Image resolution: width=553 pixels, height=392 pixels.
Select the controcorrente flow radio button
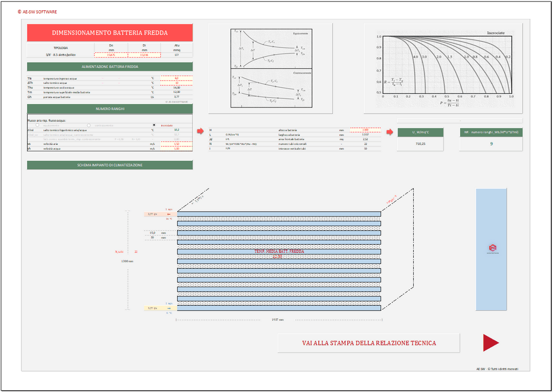click(89, 125)
